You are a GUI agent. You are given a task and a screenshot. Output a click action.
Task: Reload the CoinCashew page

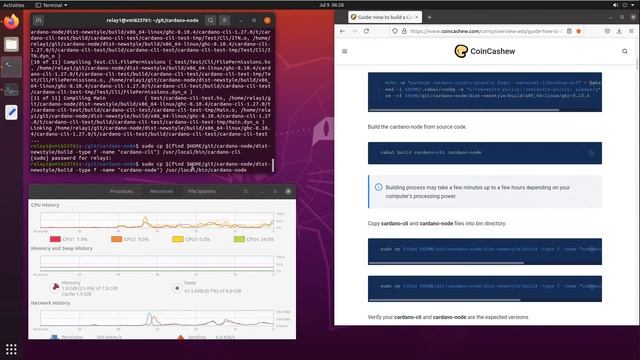(x=367, y=31)
